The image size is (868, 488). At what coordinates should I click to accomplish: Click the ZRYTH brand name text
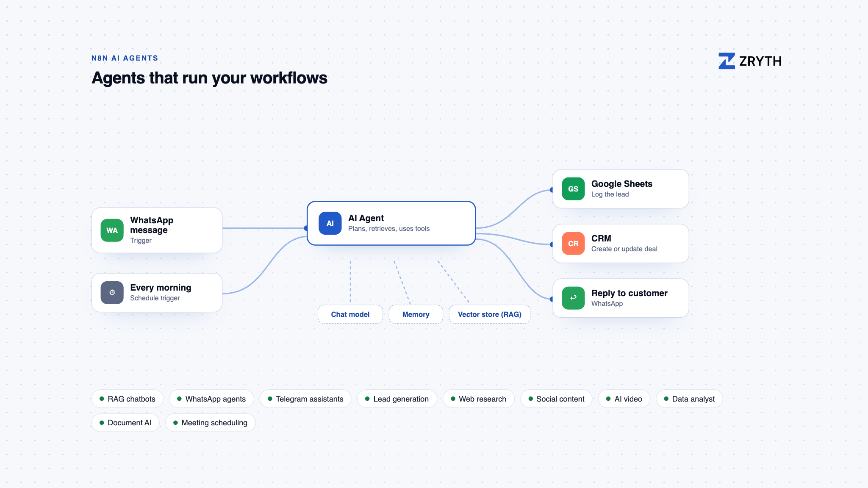click(760, 61)
